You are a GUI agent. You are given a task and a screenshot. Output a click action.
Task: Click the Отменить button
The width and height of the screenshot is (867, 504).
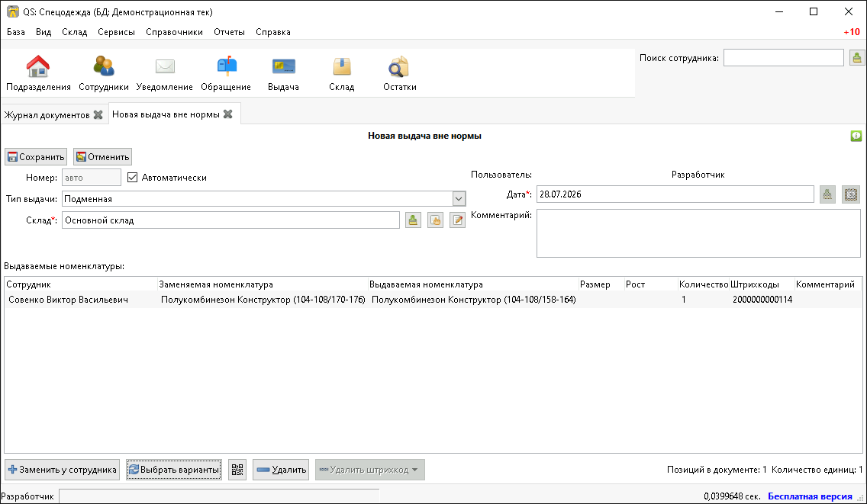click(x=102, y=157)
